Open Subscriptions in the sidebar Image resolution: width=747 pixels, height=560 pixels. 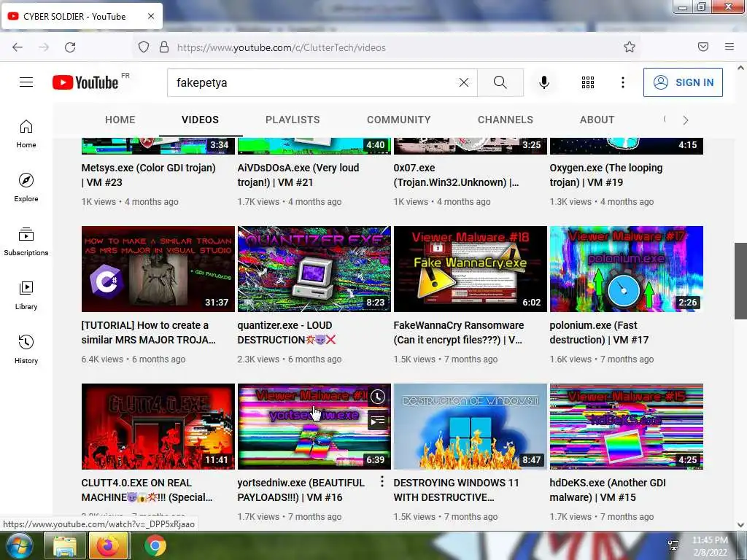pyautogui.click(x=26, y=242)
